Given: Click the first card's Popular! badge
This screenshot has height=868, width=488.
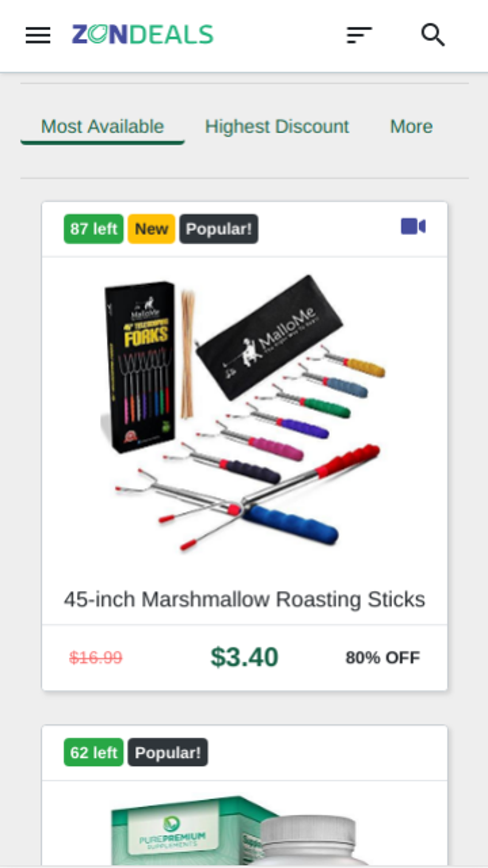Looking at the screenshot, I should pyautogui.click(x=219, y=229).
